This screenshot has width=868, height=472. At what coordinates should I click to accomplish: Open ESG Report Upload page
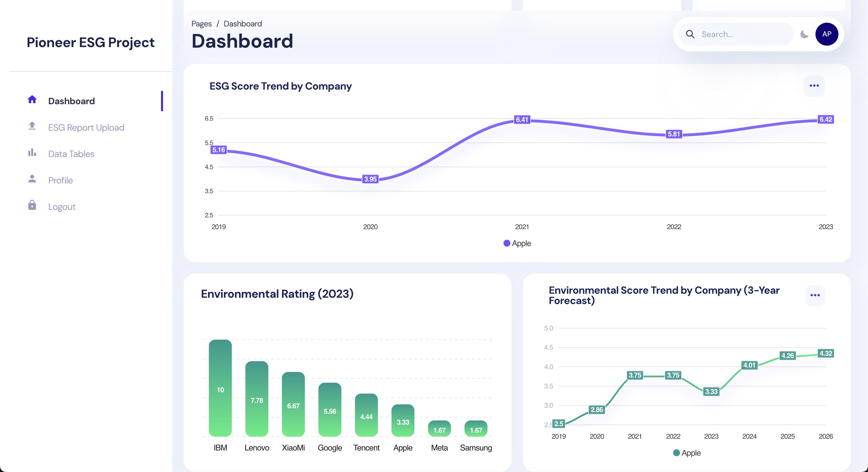(86, 127)
